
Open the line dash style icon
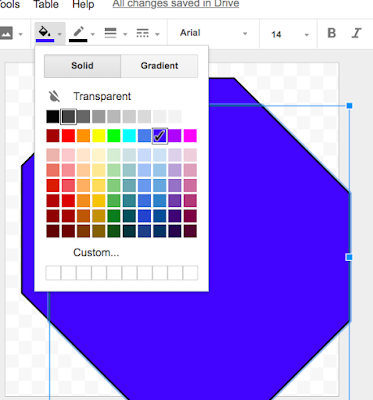[x=143, y=33]
